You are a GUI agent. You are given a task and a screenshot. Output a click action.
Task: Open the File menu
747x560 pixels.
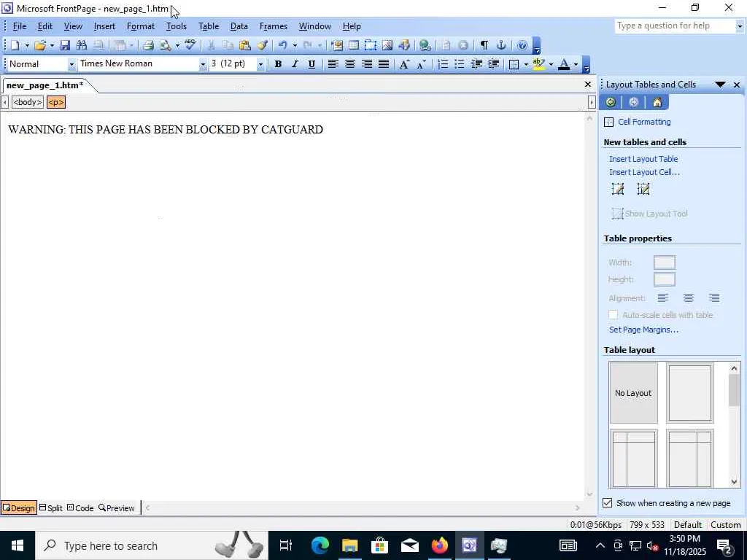tap(20, 26)
